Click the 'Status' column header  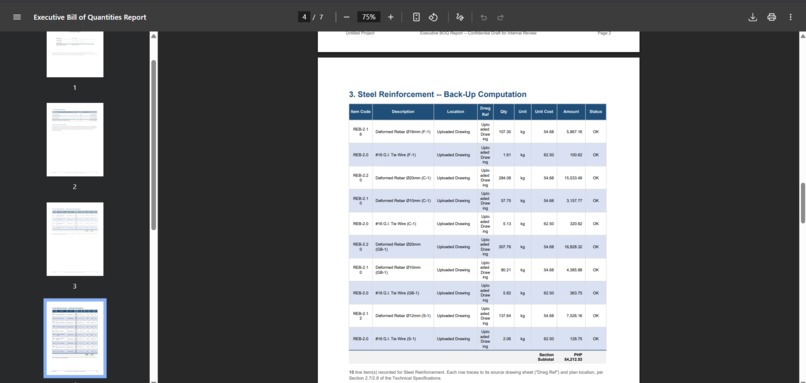(596, 112)
